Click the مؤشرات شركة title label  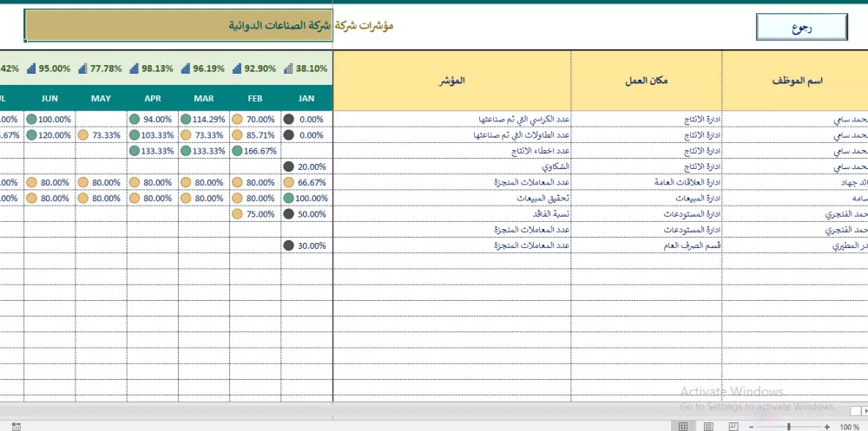tap(365, 25)
